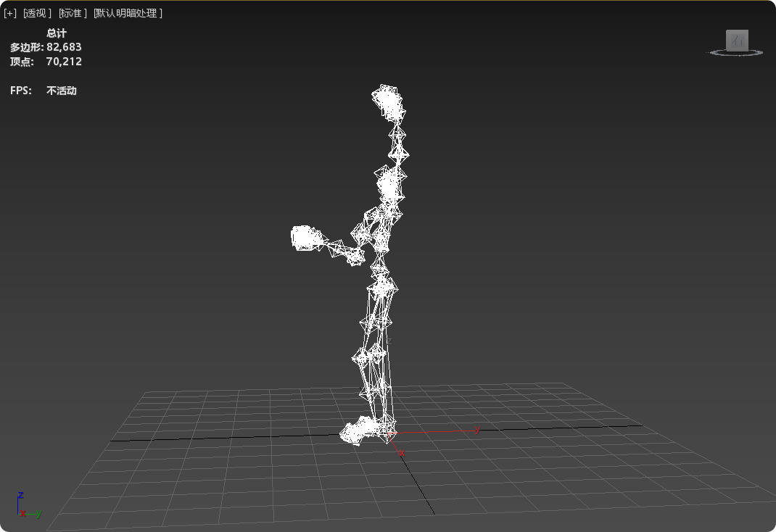
Task: Click the ViewCube compass ring
Action: [736, 52]
